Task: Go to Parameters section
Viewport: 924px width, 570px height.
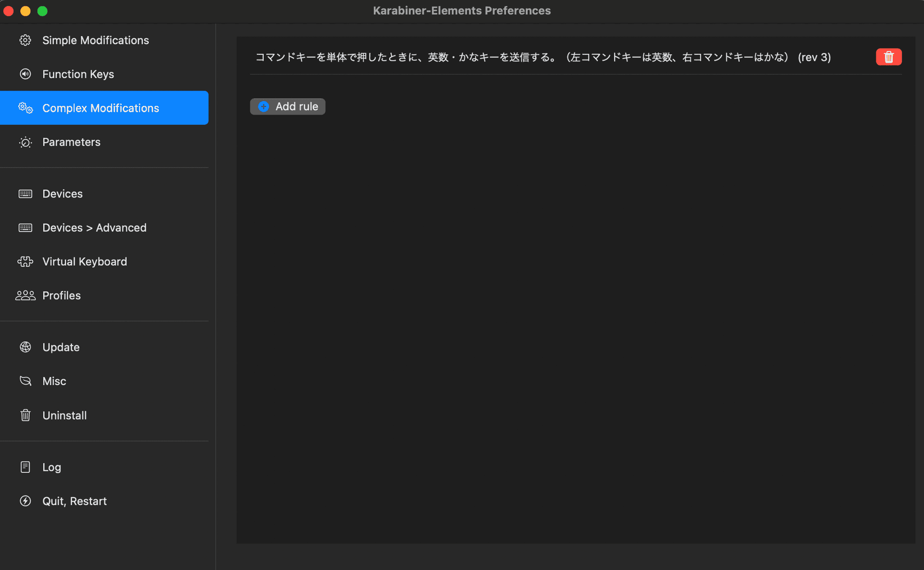Action: point(71,142)
